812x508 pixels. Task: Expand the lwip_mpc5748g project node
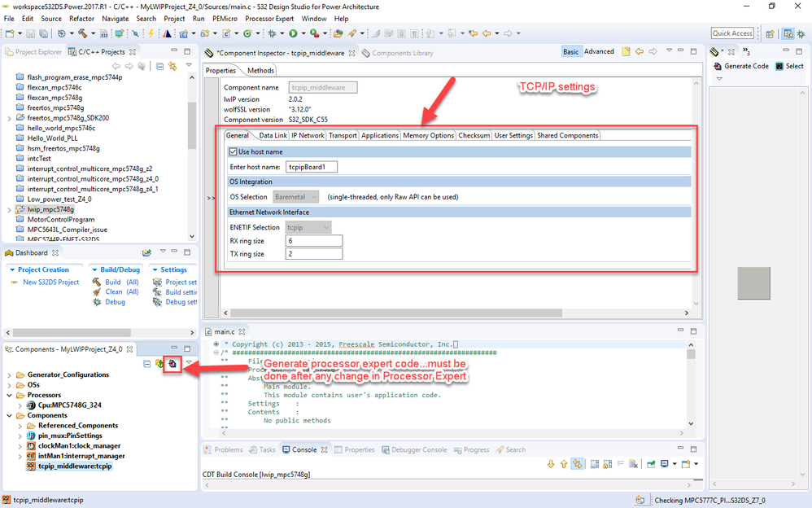(9, 210)
